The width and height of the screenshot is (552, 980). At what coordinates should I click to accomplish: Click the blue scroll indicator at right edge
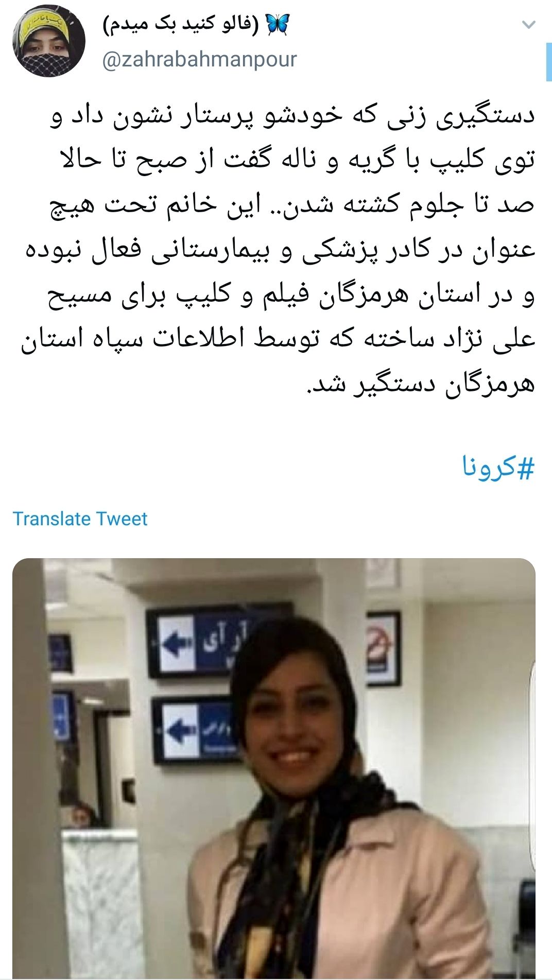(548, 62)
